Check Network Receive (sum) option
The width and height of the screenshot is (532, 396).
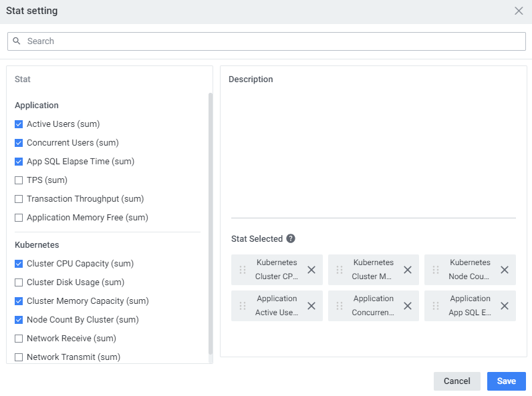(x=19, y=339)
